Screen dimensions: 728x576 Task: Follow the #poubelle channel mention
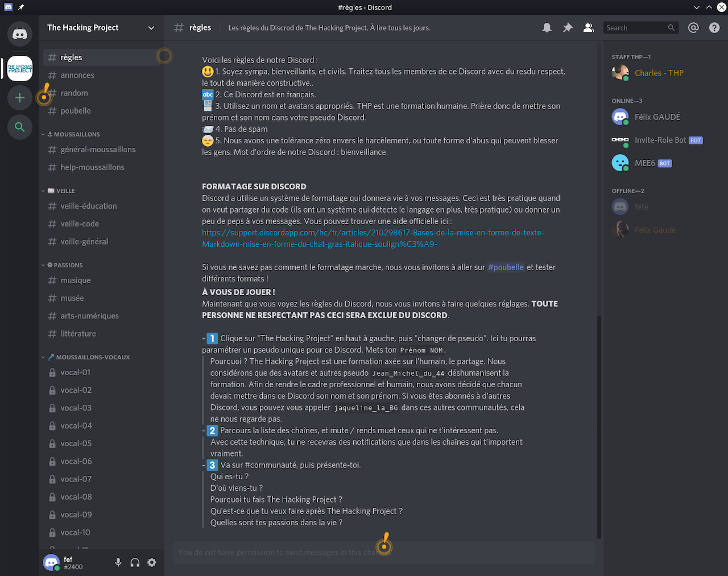[x=506, y=267]
